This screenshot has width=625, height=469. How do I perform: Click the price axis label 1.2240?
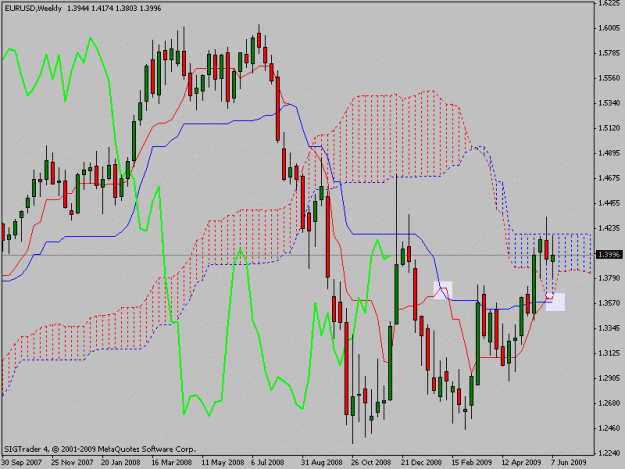tap(609, 453)
